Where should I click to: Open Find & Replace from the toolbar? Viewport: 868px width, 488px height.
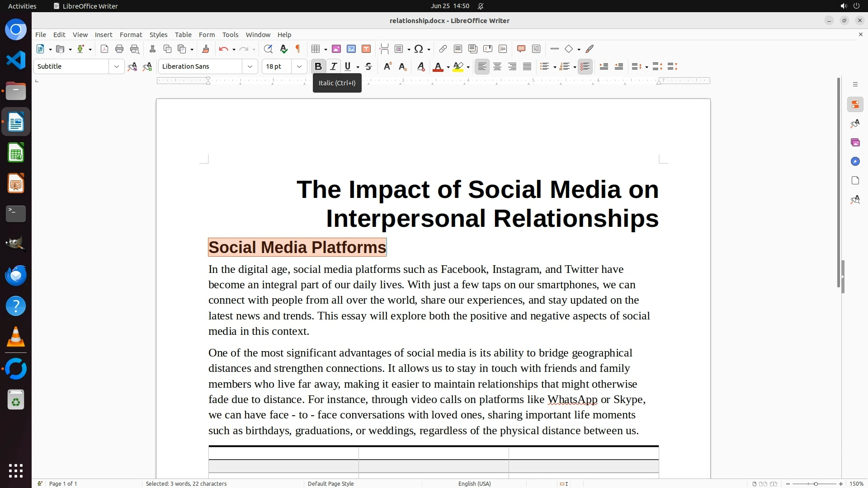268,49
